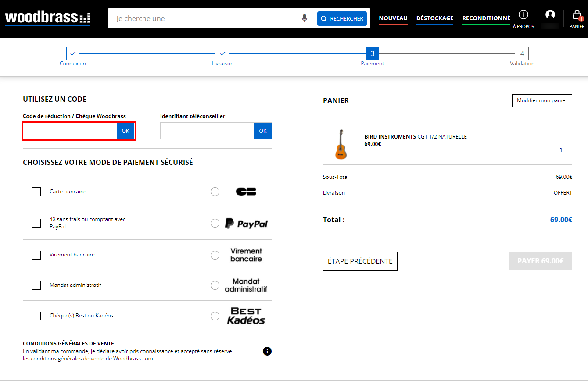Screen dimensions: 588x381
Task: Click step 4 Validation indicator
Action: click(522, 53)
